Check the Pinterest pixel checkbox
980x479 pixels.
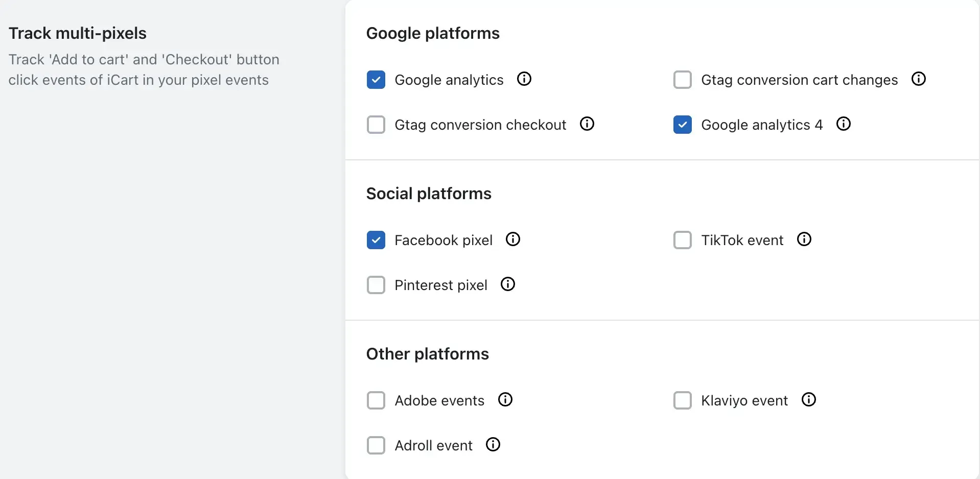[376, 285]
